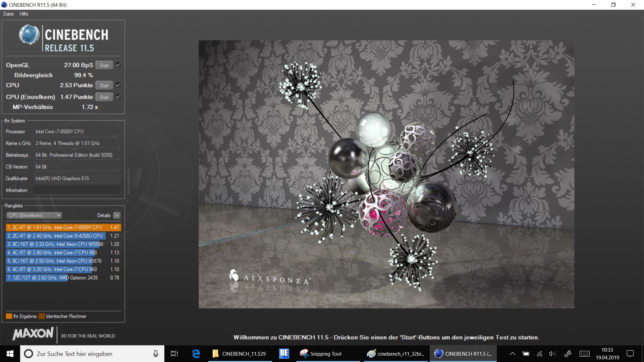644x362 pixels.
Task: Click the volume icon in system tray
Action: coord(552,354)
